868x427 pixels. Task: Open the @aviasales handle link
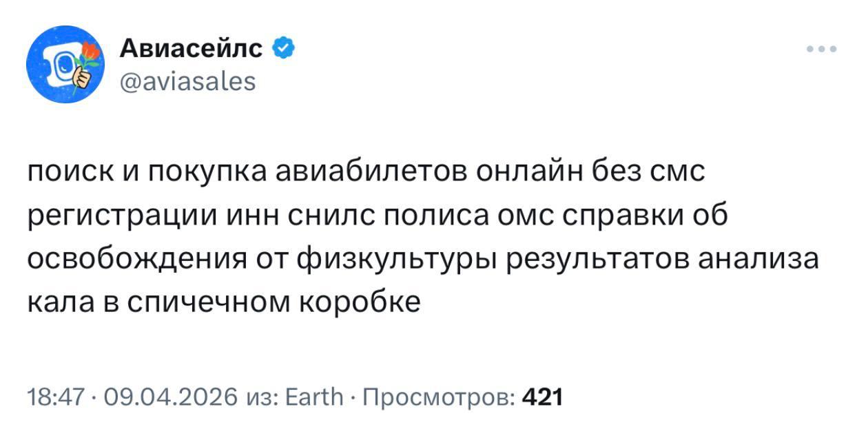tap(187, 82)
